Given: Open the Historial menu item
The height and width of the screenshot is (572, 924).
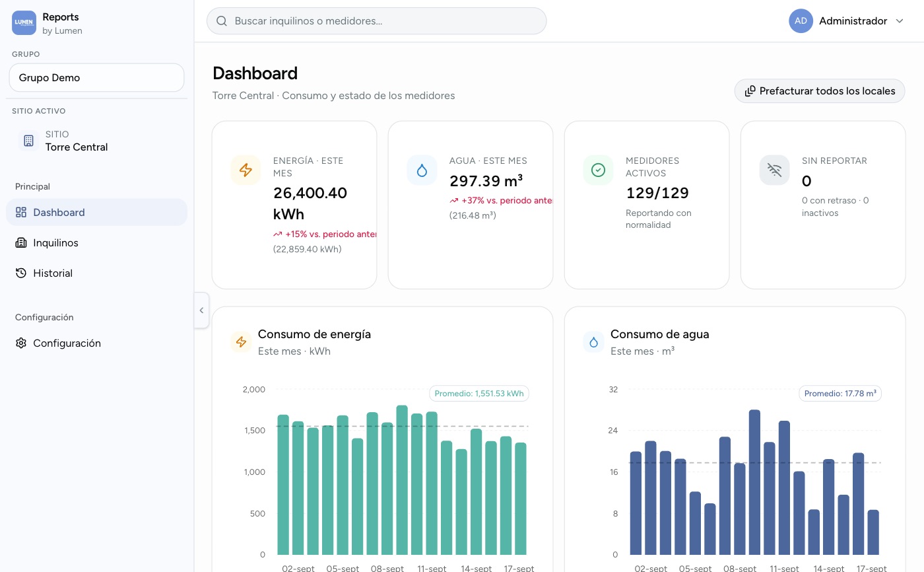Looking at the screenshot, I should pos(96,273).
